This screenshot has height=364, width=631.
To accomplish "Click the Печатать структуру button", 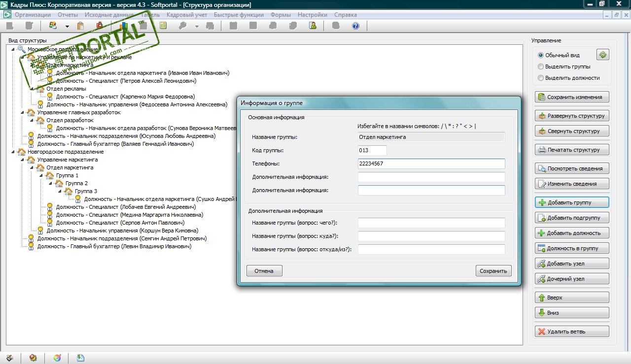I will pyautogui.click(x=572, y=150).
